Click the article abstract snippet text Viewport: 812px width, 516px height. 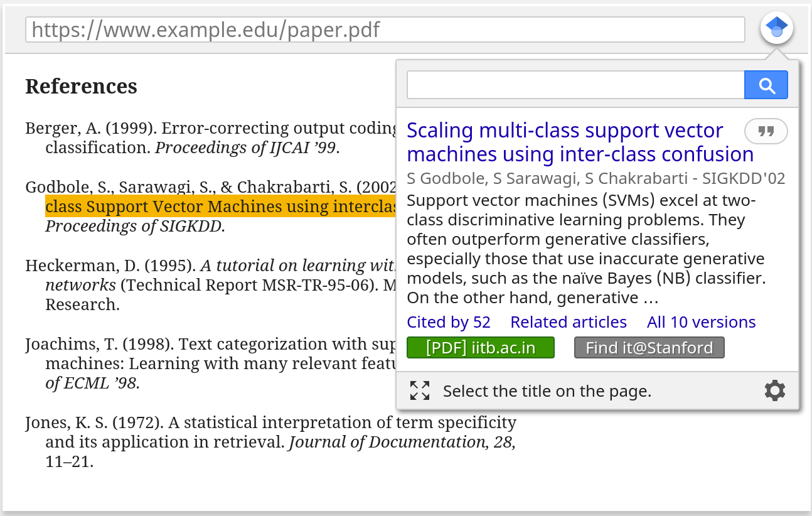point(585,249)
